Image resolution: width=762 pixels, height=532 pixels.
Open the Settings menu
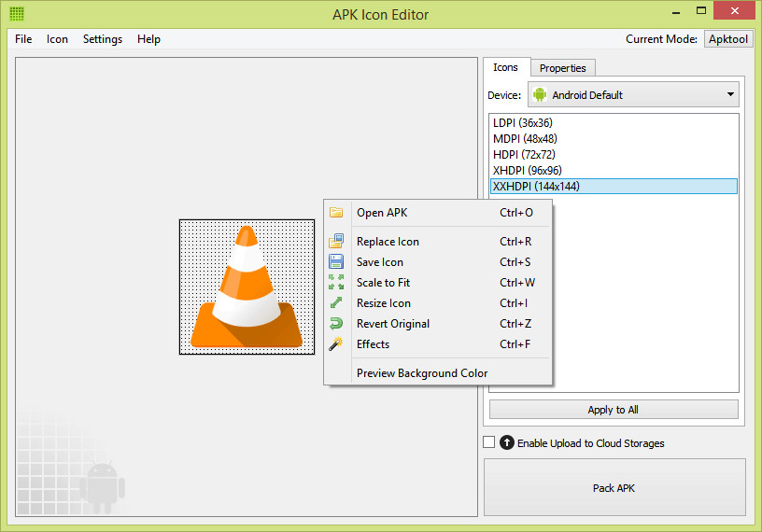[x=103, y=39]
